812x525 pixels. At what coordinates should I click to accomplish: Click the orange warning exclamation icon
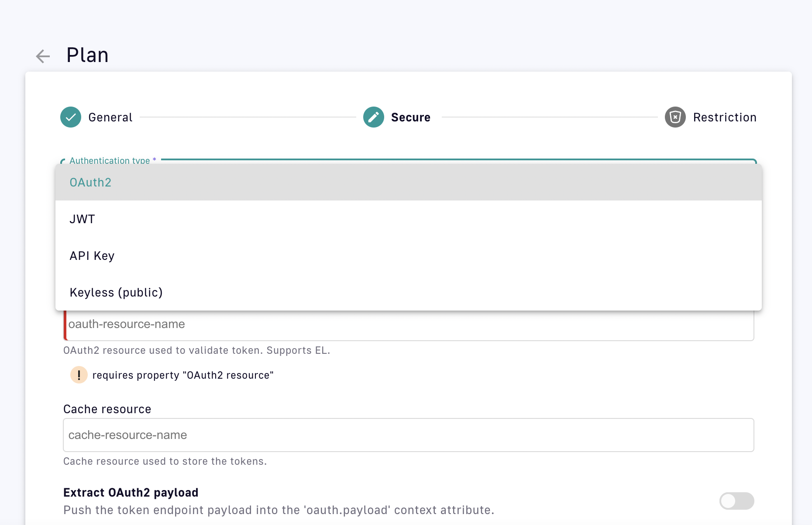point(79,375)
